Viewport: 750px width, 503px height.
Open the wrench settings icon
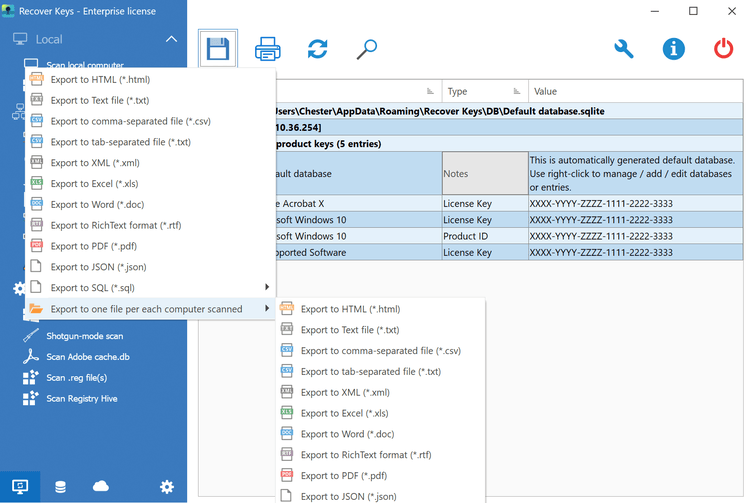tap(624, 49)
